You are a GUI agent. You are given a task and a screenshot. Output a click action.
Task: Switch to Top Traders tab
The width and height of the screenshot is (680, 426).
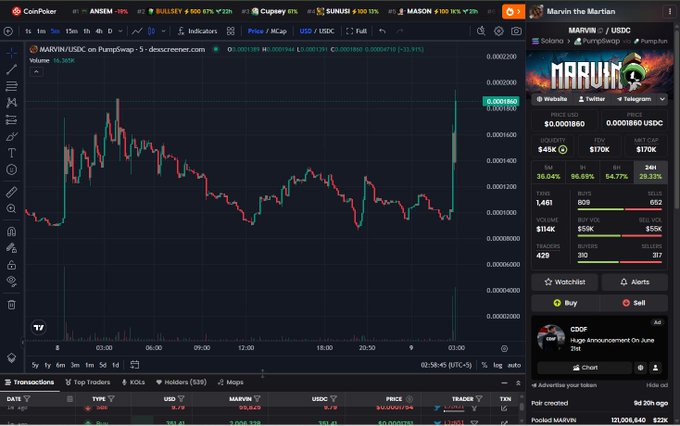click(x=88, y=382)
